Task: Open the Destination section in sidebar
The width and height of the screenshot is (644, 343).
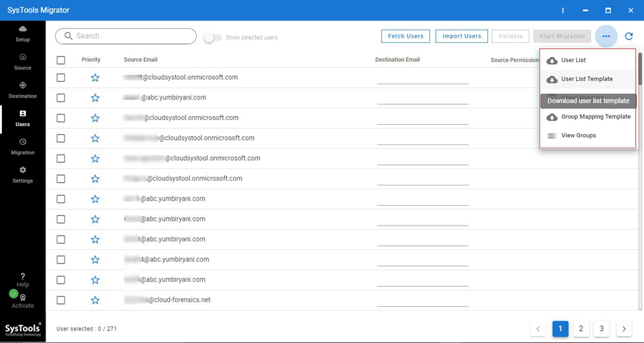Action: click(22, 90)
